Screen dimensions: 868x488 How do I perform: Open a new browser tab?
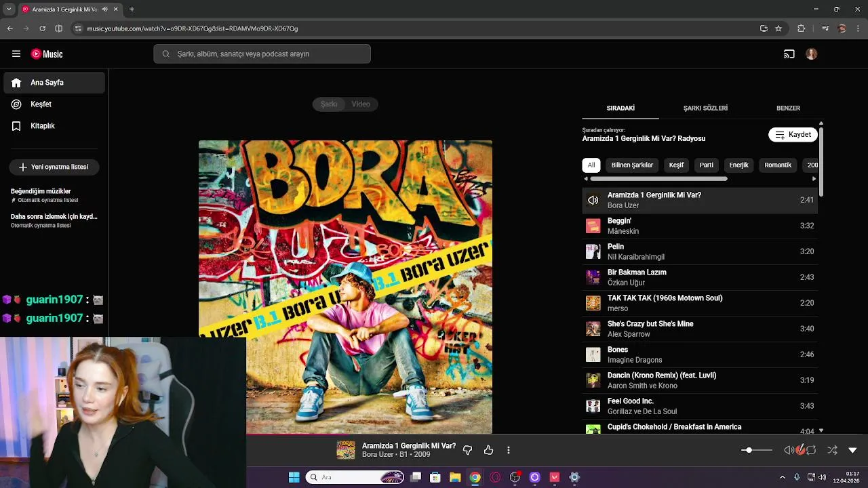click(132, 9)
